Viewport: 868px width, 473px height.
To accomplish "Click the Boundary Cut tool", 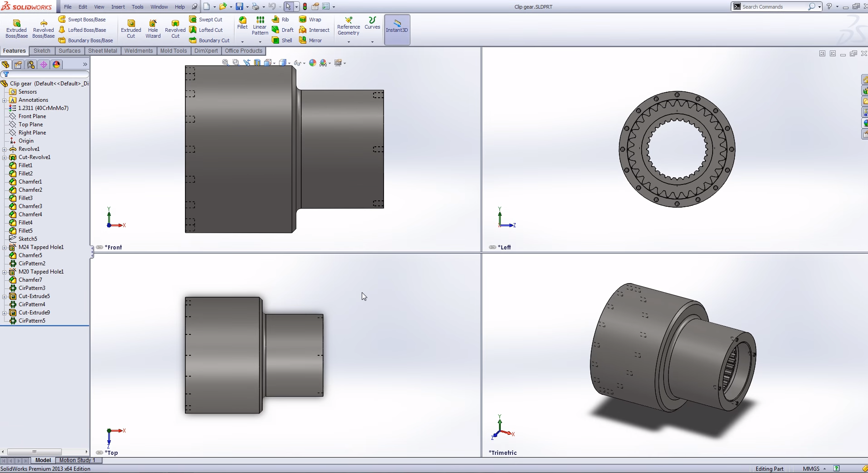I will coord(210,40).
